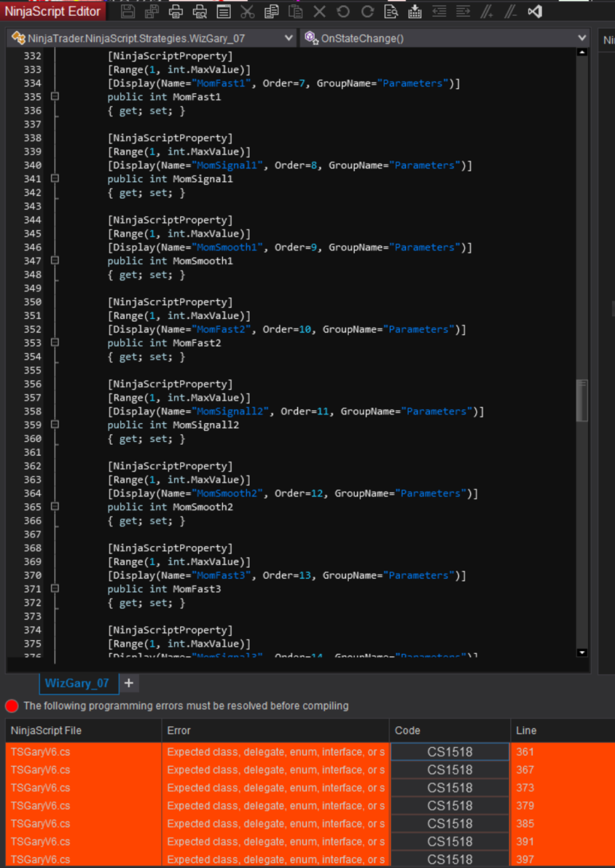This screenshot has height=868, width=615.
Task: Click the editor scrollbar up arrow
Action: (x=582, y=52)
